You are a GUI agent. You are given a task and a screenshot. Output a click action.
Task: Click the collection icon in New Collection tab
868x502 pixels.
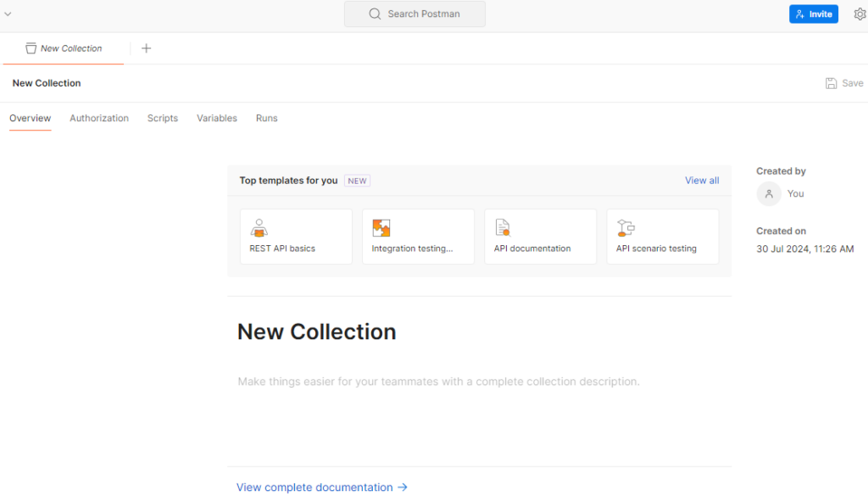pyautogui.click(x=31, y=48)
